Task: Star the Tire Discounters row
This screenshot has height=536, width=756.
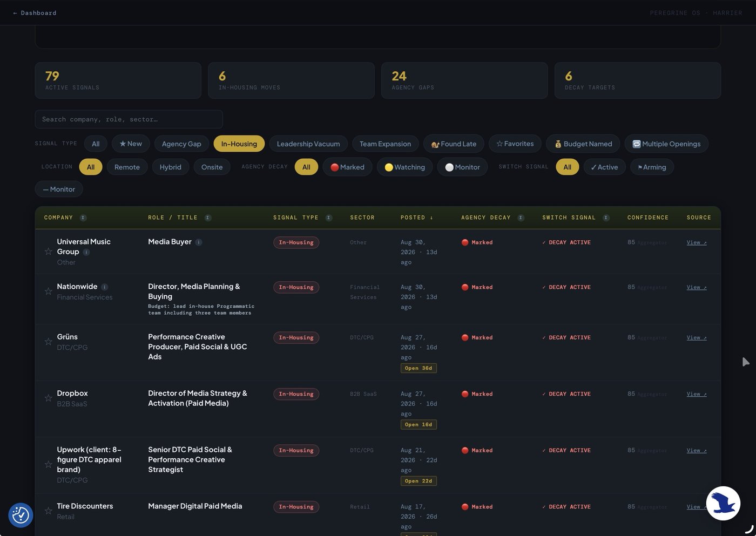Action: pos(48,511)
